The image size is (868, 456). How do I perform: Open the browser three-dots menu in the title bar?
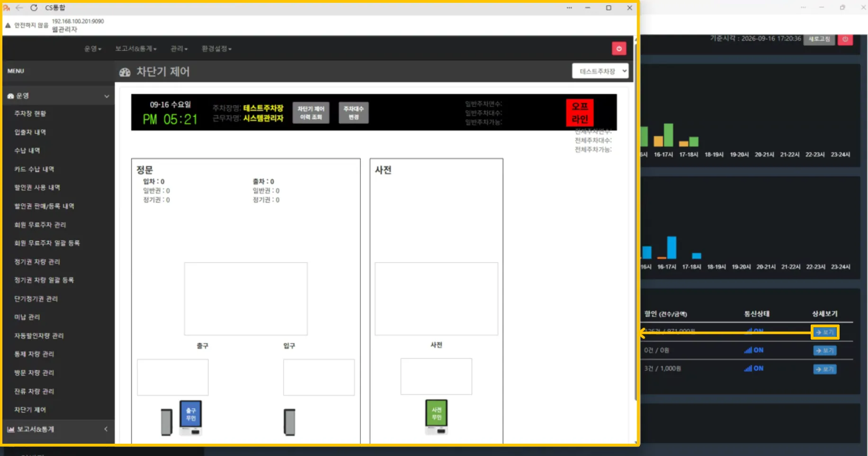[x=569, y=8]
